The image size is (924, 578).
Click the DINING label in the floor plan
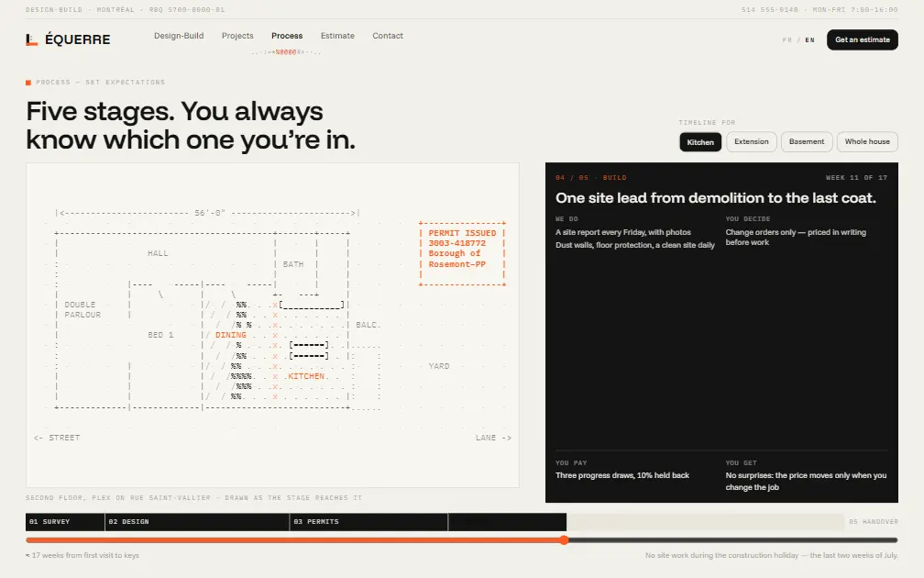[x=230, y=335]
